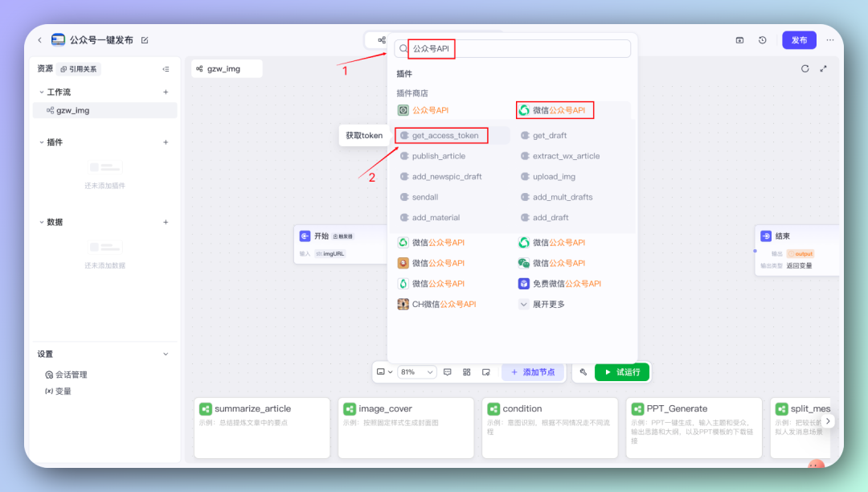Choose get_draft tool

tap(543, 136)
